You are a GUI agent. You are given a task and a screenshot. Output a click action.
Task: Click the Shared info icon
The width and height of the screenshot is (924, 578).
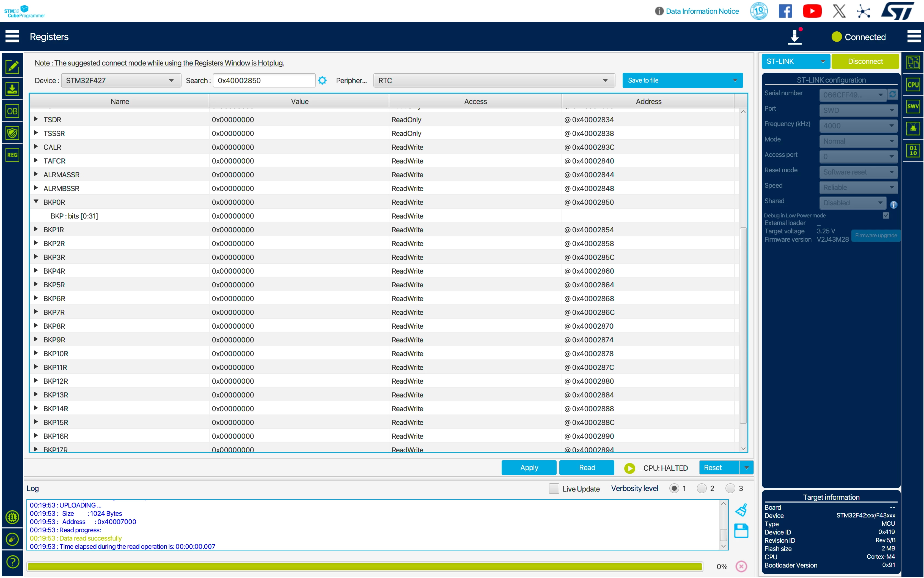click(x=893, y=205)
